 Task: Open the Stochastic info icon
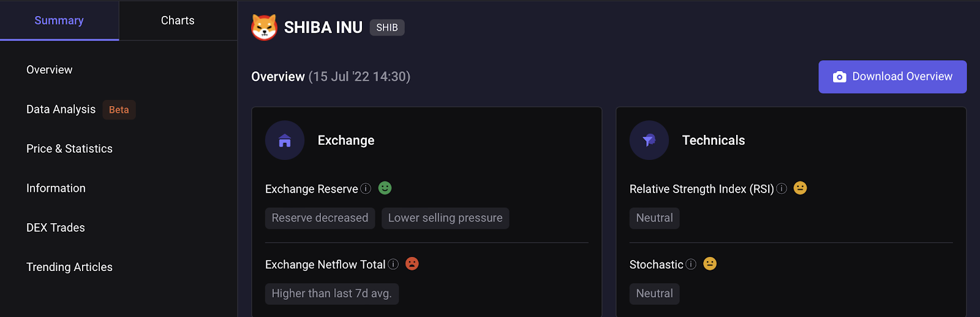click(x=691, y=264)
